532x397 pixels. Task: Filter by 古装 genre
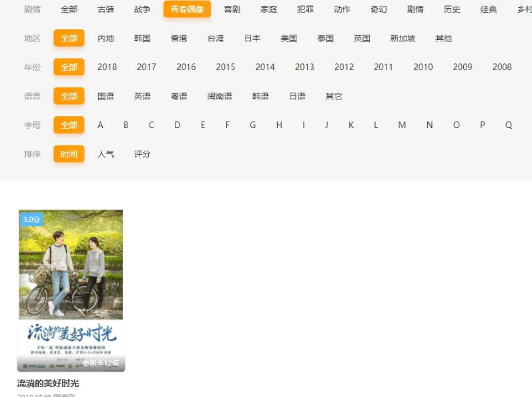click(105, 9)
